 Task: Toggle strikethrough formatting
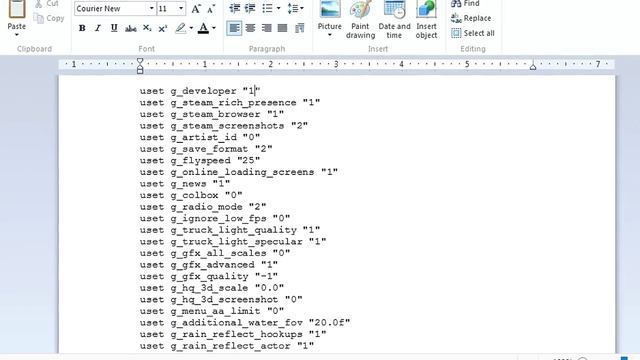point(131,28)
